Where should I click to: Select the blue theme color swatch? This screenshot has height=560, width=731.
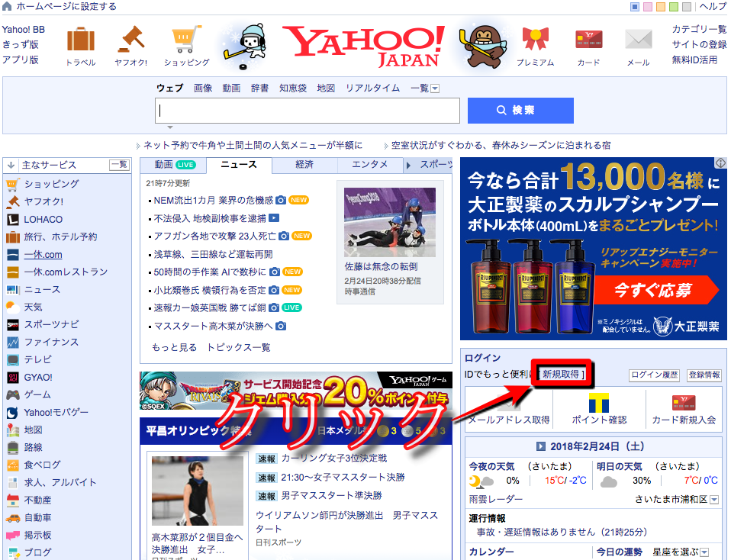[635, 7]
